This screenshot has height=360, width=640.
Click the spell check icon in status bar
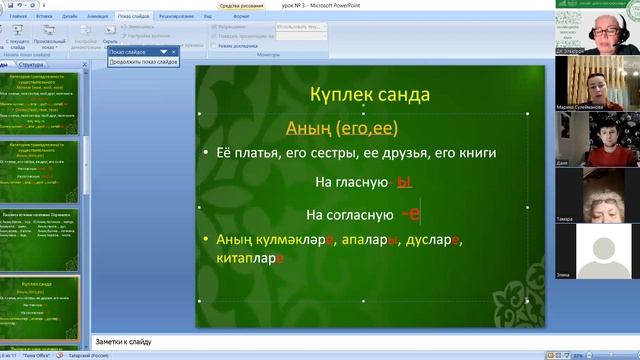[x=60, y=356]
